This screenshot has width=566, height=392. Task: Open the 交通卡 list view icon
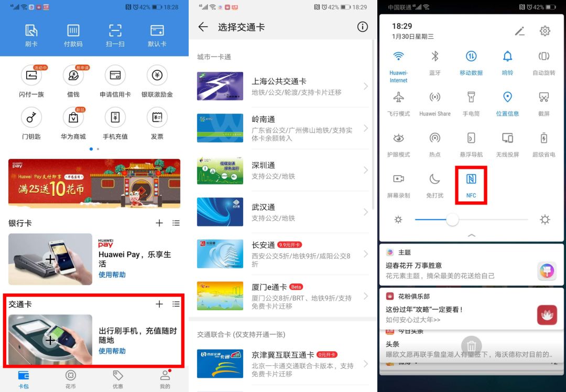pyautogui.click(x=176, y=304)
